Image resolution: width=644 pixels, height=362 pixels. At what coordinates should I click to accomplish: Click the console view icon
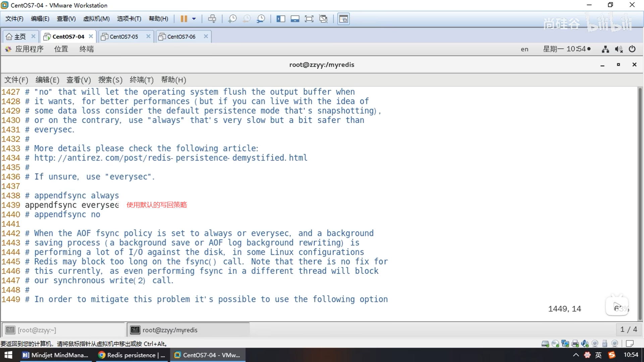(343, 19)
